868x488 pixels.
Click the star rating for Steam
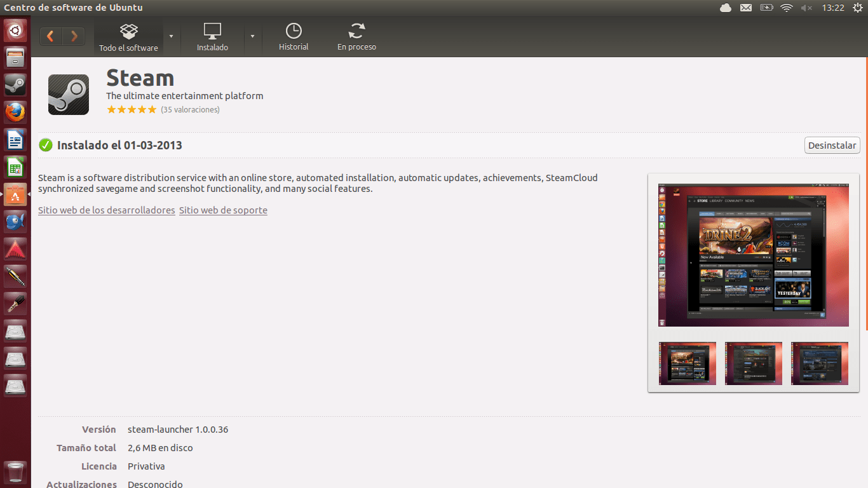(x=132, y=110)
